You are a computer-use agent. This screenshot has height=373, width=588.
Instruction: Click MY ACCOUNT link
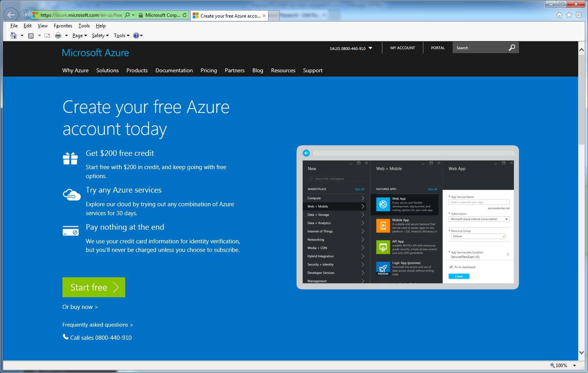(403, 48)
